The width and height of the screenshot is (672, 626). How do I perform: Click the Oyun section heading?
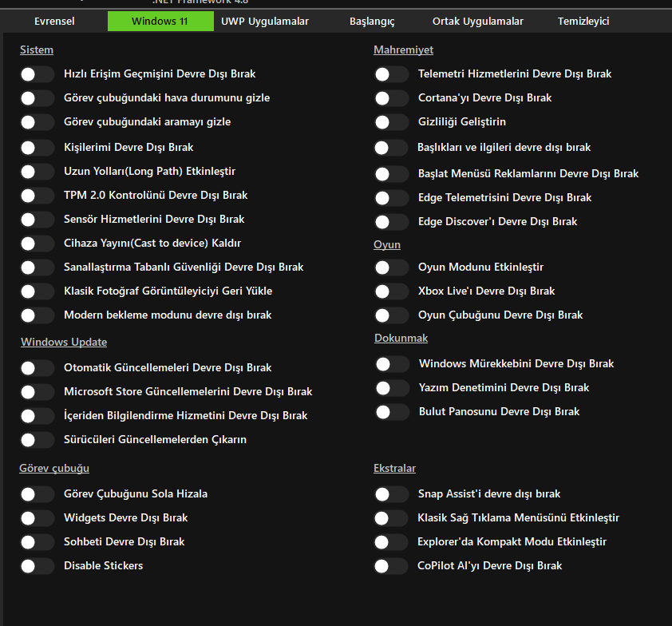pos(387,244)
